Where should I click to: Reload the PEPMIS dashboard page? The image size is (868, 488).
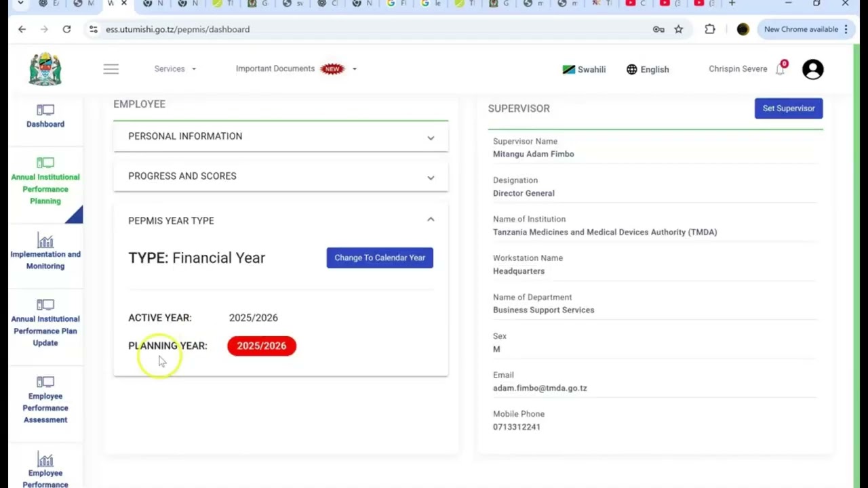[66, 29]
